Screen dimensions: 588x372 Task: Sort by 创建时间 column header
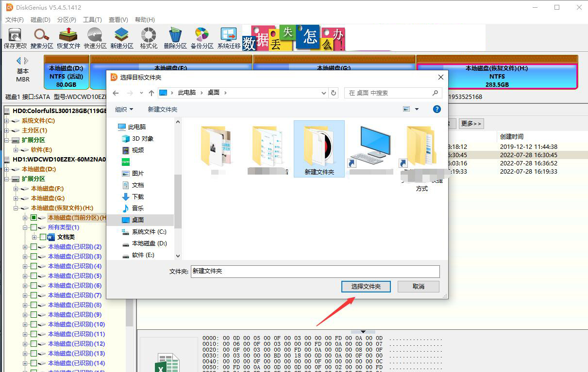click(x=512, y=137)
